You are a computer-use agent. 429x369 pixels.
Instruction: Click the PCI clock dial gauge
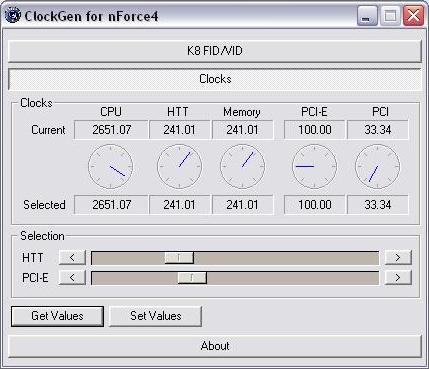click(377, 166)
